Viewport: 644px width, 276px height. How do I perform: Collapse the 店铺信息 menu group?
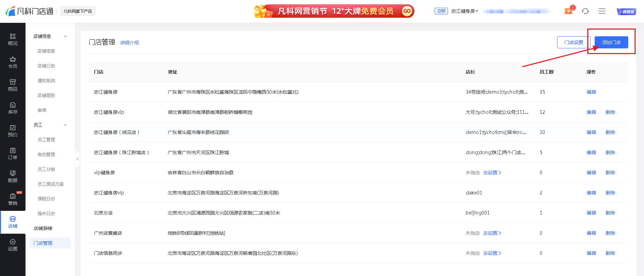click(65, 36)
